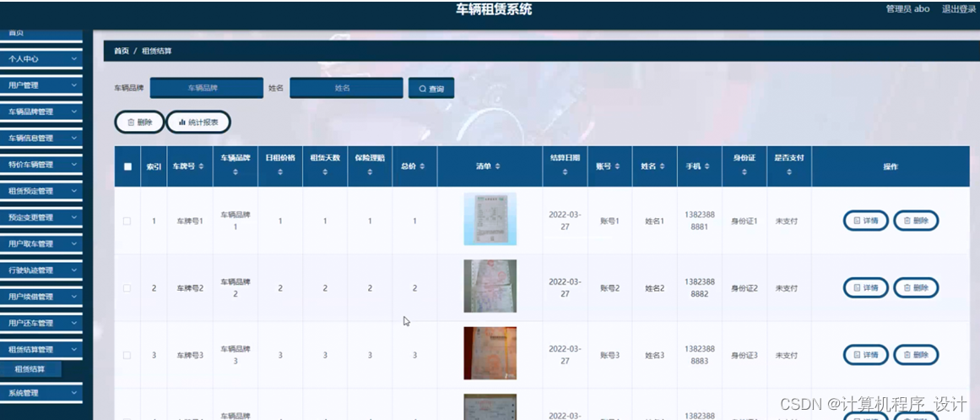Expand the 个人中心 sidebar menu

[41, 59]
